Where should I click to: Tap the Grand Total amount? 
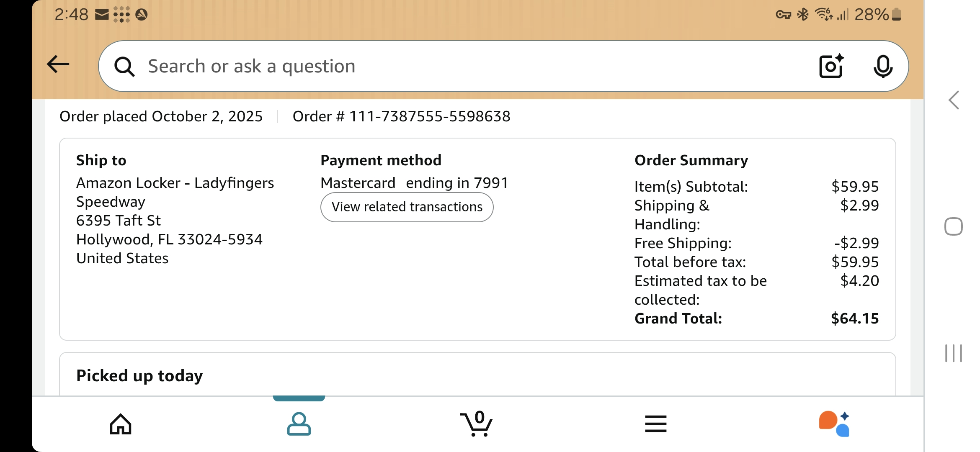coord(854,318)
